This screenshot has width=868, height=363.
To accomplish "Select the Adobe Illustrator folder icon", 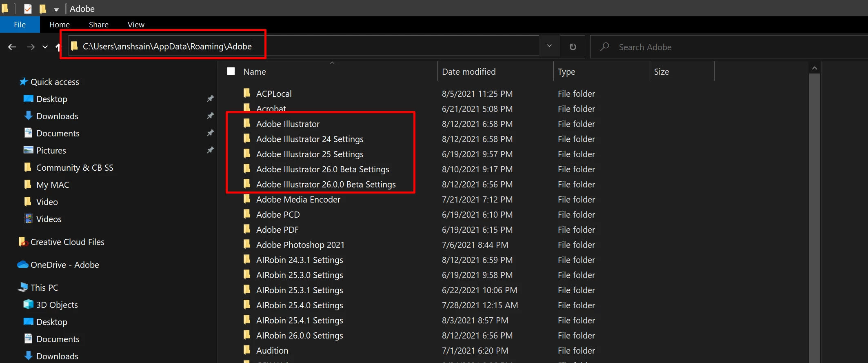I will pos(247,123).
